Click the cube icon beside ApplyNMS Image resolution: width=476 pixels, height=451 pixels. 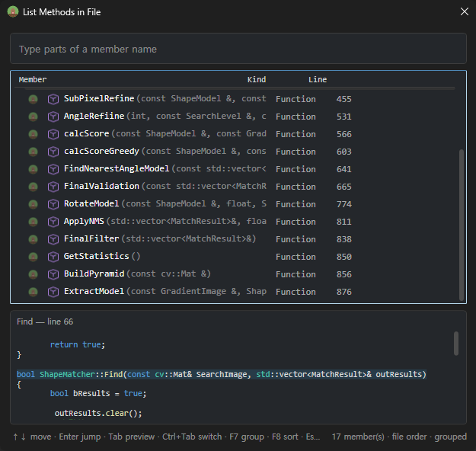pos(53,222)
